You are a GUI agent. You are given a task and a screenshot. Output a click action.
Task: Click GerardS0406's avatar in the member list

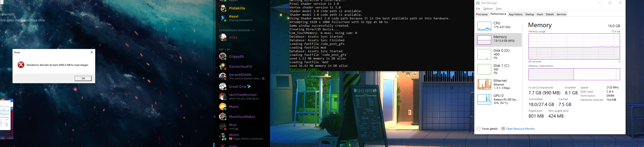click(223, 77)
